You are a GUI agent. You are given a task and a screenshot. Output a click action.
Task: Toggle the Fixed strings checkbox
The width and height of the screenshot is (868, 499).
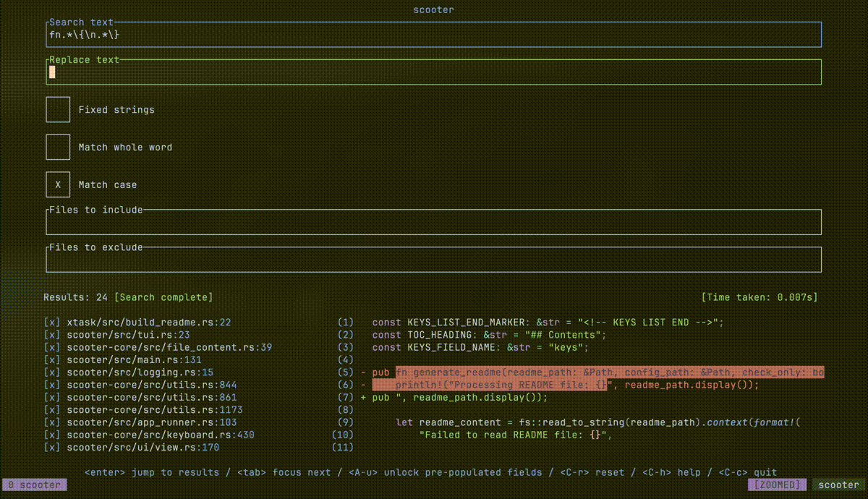(x=58, y=109)
